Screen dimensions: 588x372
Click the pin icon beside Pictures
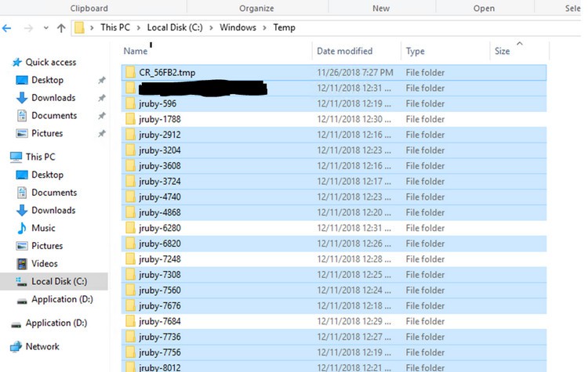[x=102, y=134]
